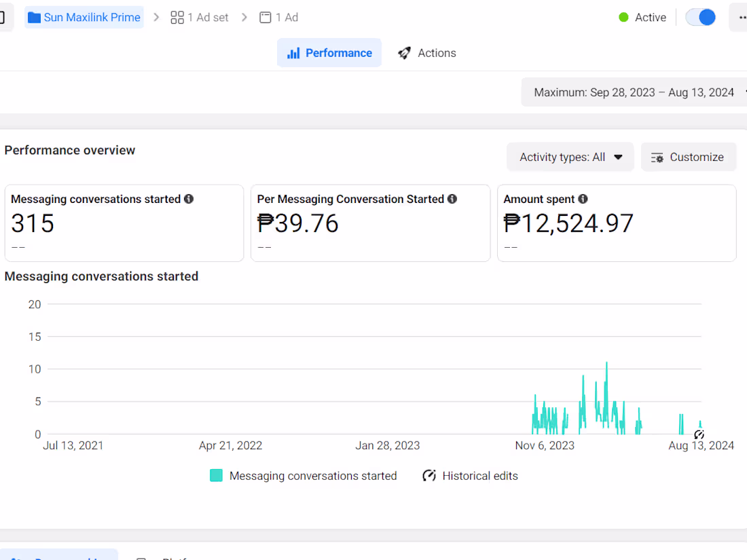Expand the Activity types: All dropdown

pos(570,157)
